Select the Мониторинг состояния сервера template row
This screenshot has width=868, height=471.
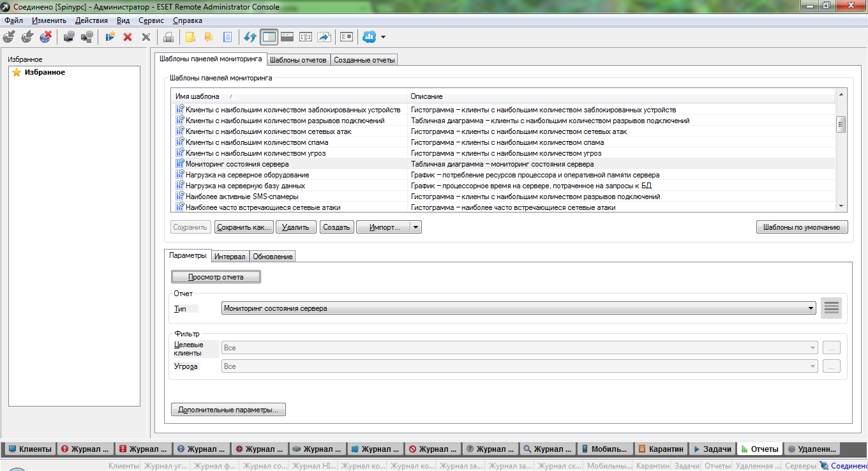[x=503, y=164]
